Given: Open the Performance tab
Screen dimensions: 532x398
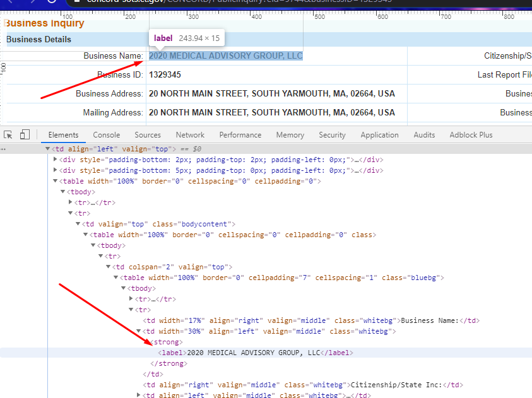Looking at the screenshot, I should (240, 135).
